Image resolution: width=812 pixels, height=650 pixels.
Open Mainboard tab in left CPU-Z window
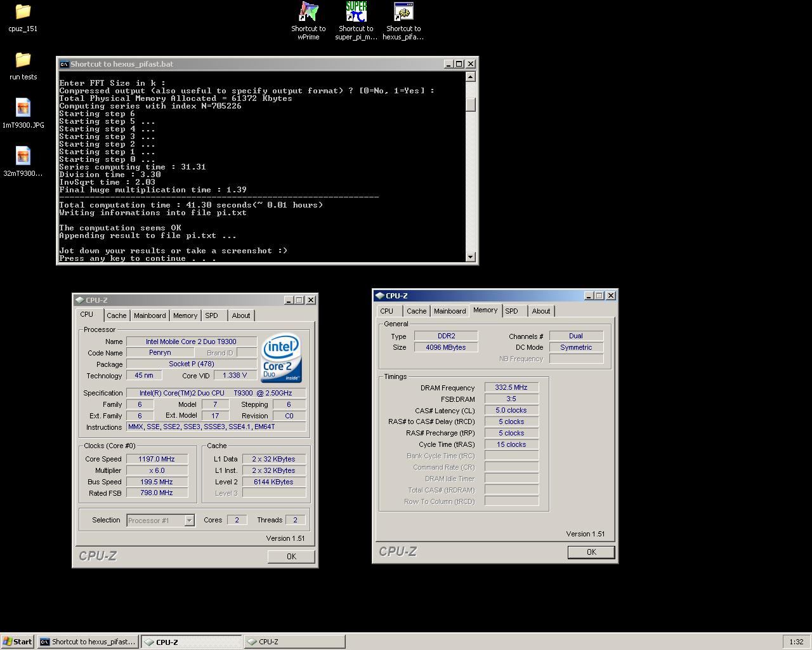coord(150,315)
